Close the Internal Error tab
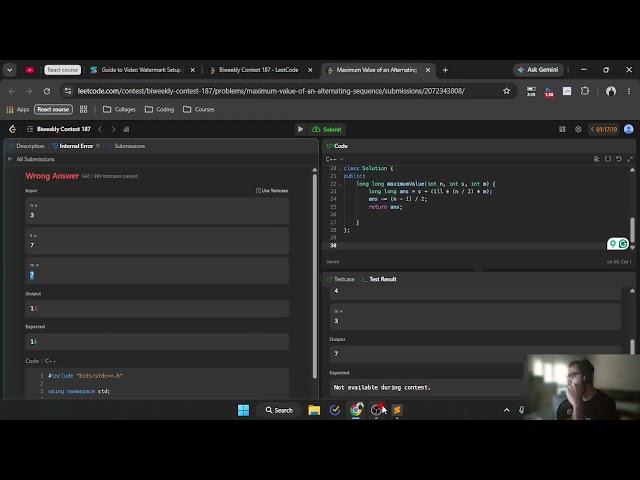The image size is (640, 480). pos(98,146)
